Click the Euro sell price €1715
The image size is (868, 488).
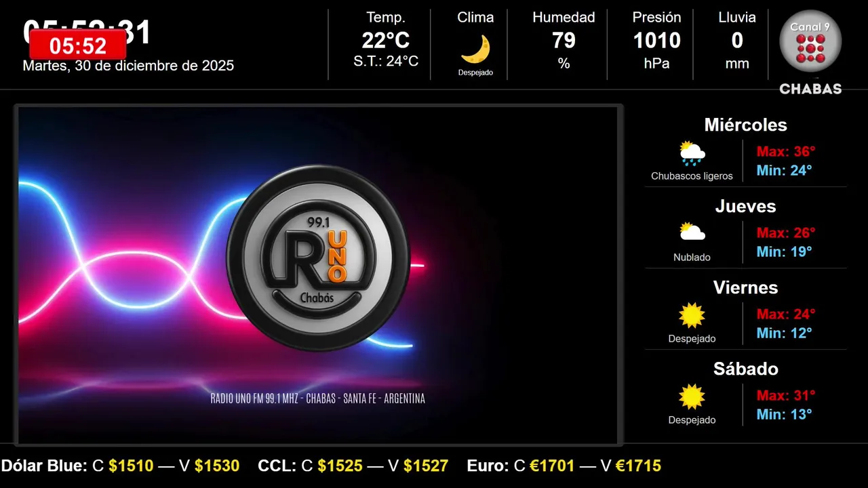638,466
